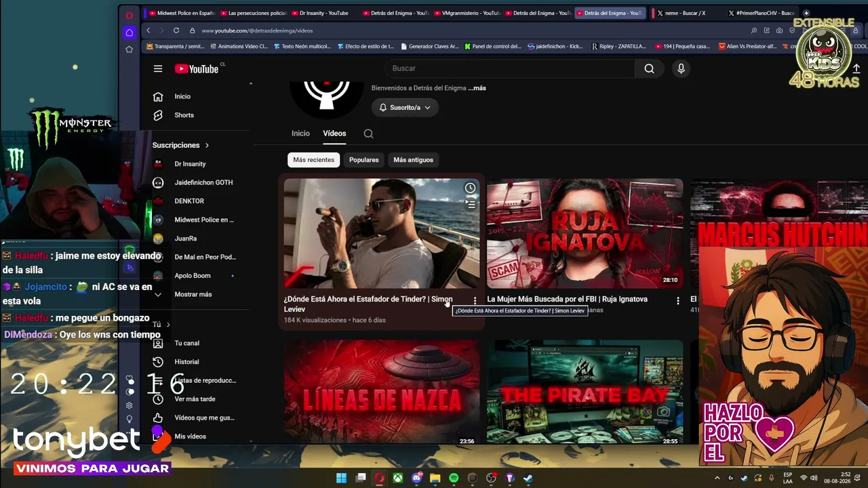Viewport: 868px width, 488px height.
Task: Go back in the browser history
Action: [x=149, y=30]
